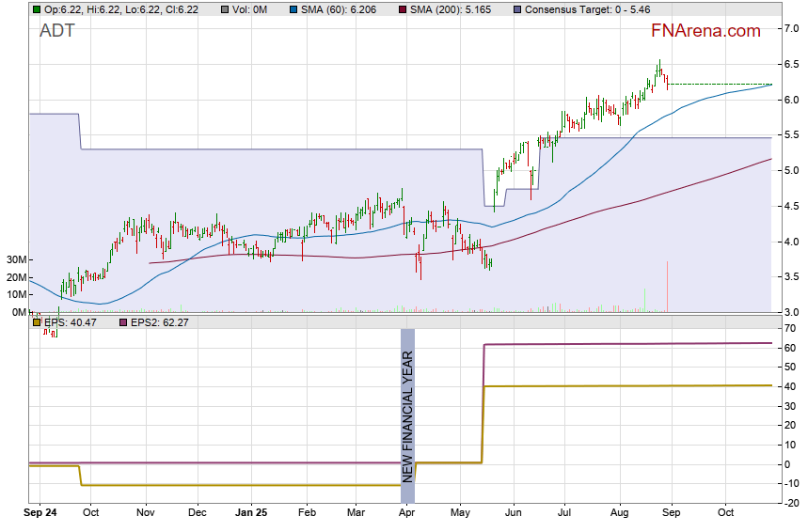This screenshot has width=808, height=532.
Task: Click the yellow EPS legend swatch
Action: tap(37, 322)
